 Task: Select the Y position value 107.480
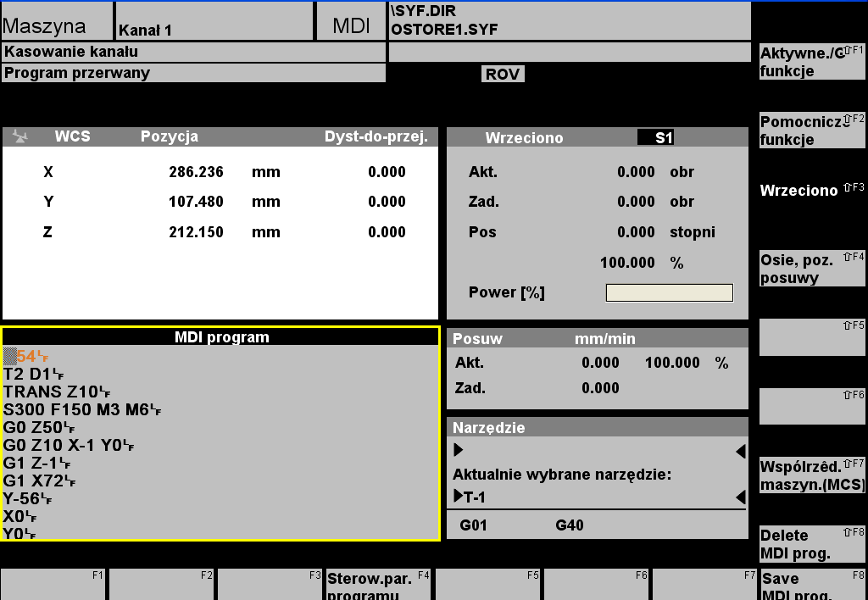(196, 202)
